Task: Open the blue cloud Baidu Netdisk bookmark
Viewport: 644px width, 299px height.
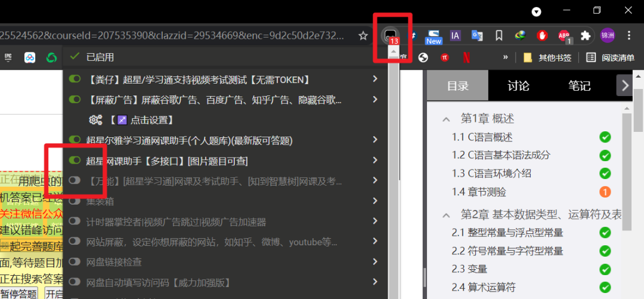Action: click(30, 57)
